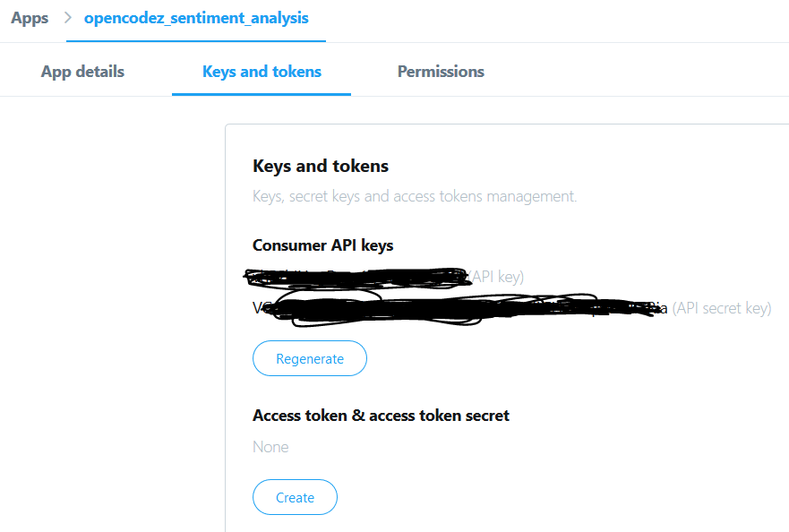
Task: Click the blacked-out consumer API key value
Action: 357,278
